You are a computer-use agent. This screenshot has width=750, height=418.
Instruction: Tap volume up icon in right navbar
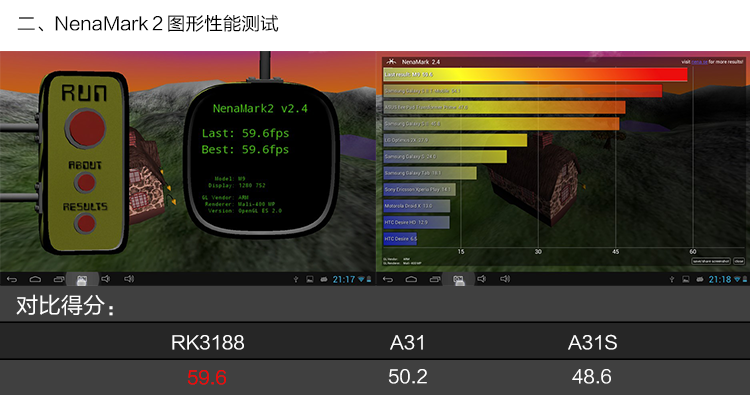(x=505, y=279)
